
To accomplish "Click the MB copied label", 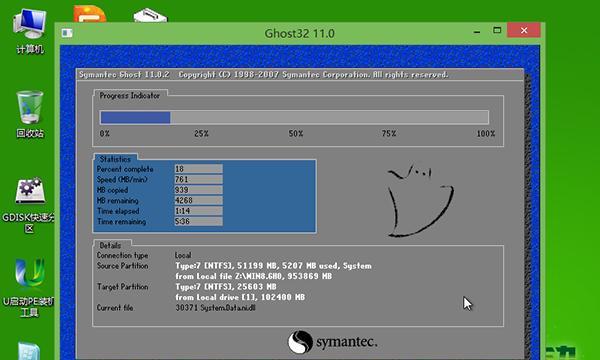I will tap(112, 190).
